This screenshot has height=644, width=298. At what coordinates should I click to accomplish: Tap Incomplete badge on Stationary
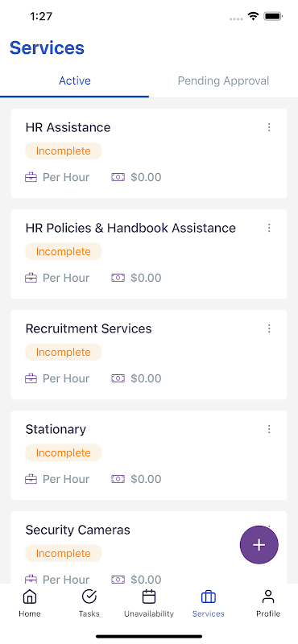tap(64, 452)
